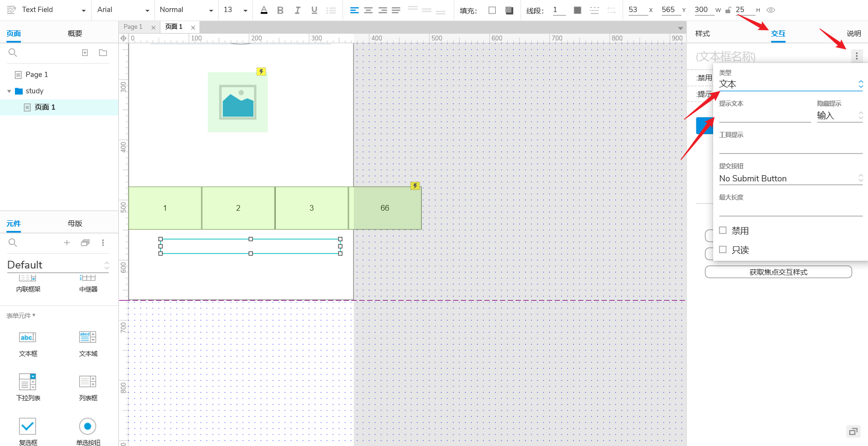This screenshot has width=868, height=446.
Task: Toggle widget visibility eye icon
Action: click(x=771, y=10)
